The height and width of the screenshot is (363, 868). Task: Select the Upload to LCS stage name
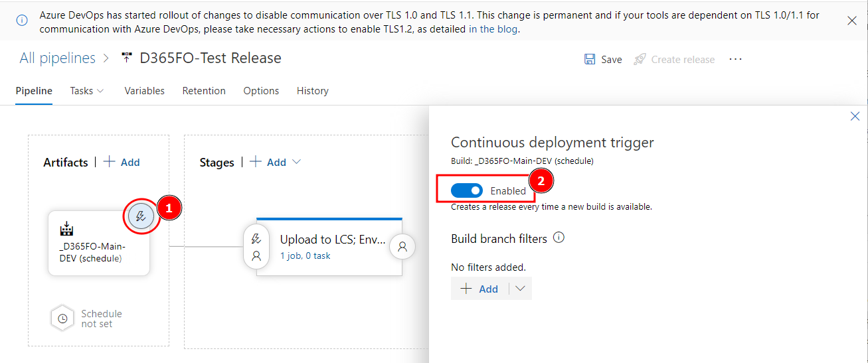333,240
